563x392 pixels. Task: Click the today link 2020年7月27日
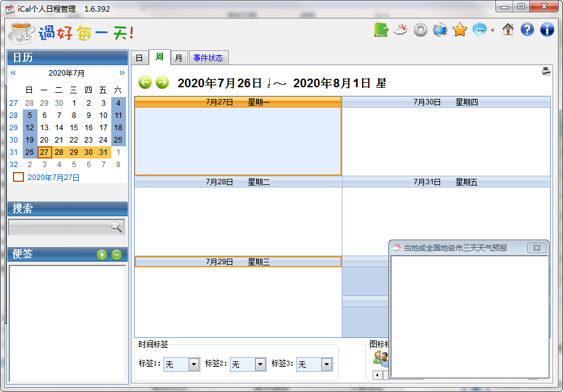(53, 178)
